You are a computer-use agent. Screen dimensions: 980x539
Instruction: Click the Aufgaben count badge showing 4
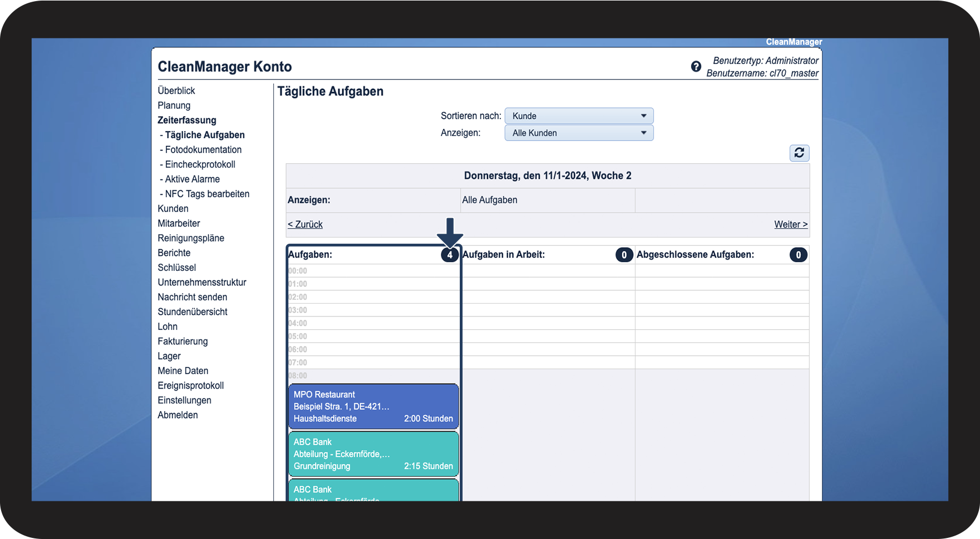[449, 255]
